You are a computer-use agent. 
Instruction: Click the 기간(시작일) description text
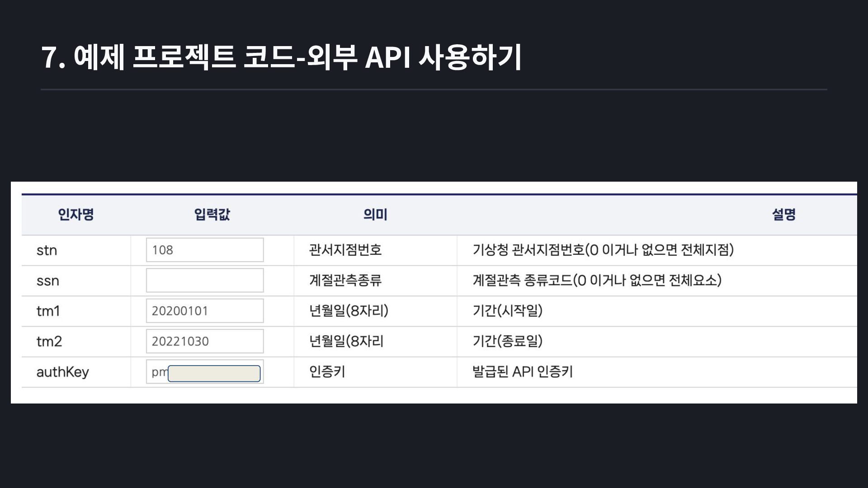tap(507, 310)
